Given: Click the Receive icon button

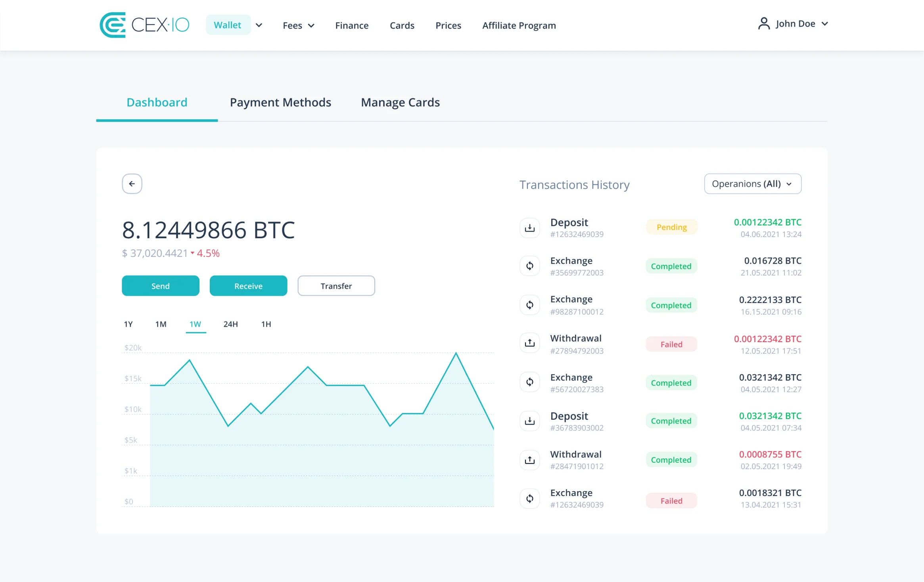Looking at the screenshot, I should [x=248, y=285].
